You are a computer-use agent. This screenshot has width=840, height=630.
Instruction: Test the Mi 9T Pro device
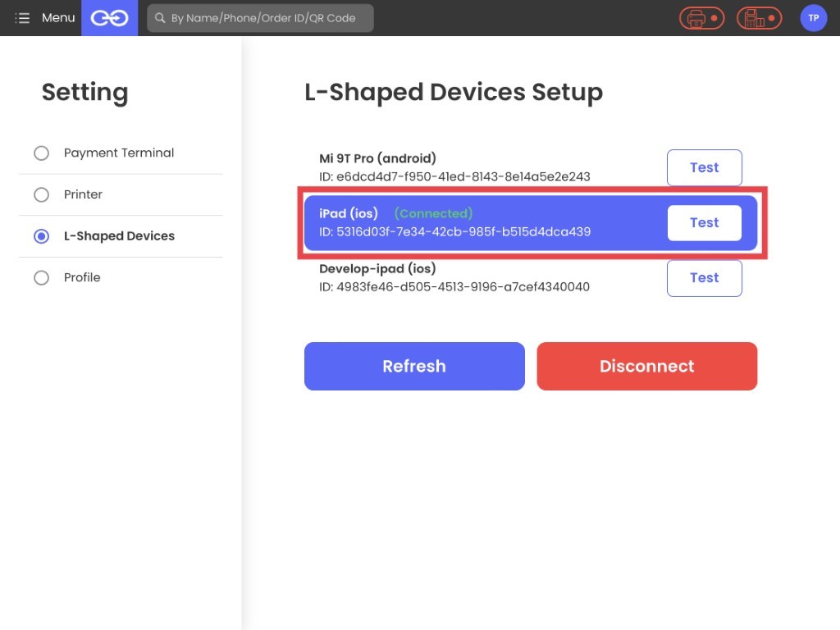(704, 167)
